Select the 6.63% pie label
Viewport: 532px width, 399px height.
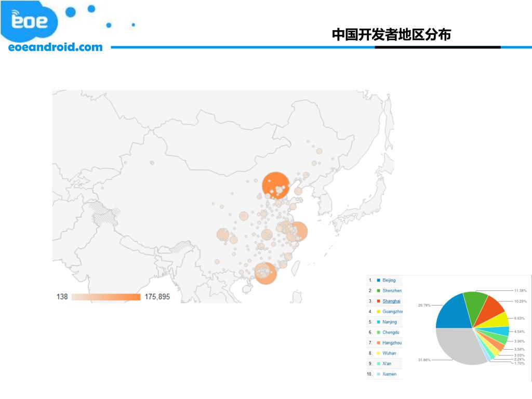520,318
